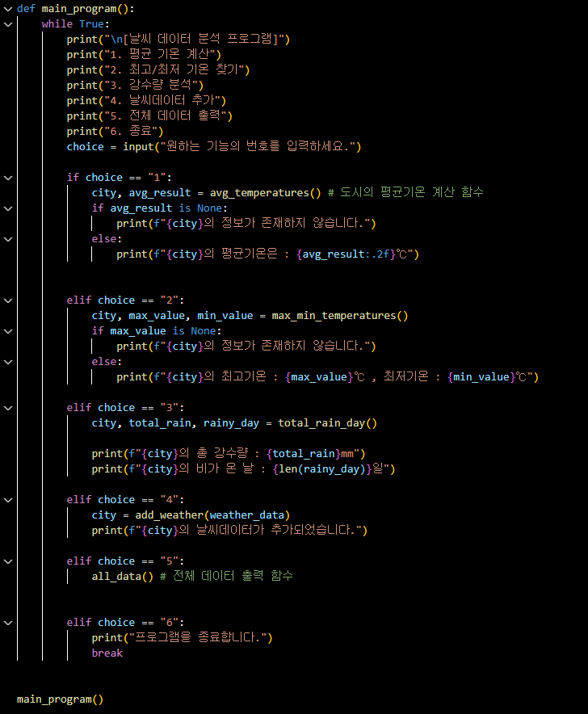The width and height of the screenshot is (588, 714).
Task: Click the total_rain_day() function call
Action: [x=327, y=423]
